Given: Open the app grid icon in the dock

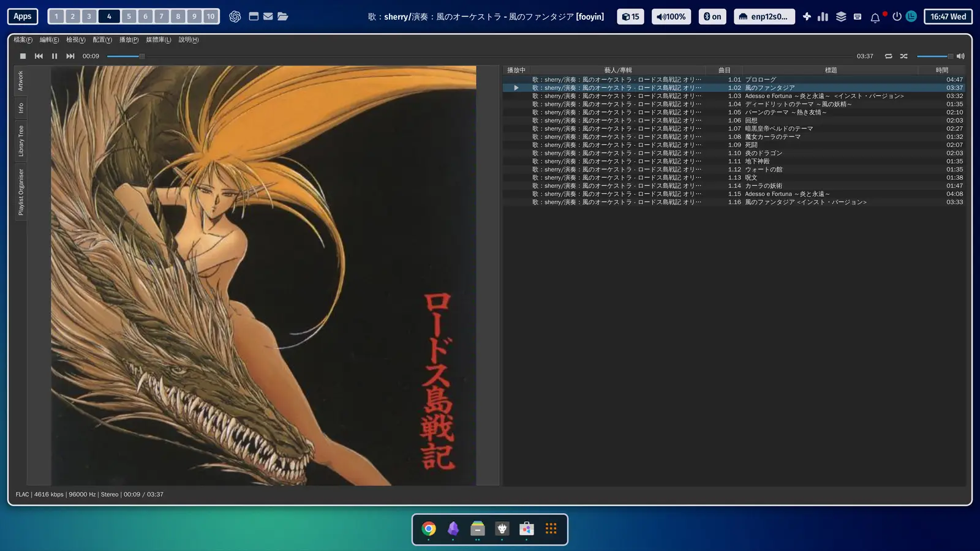Looking at the screenshot, I should 551,528.
